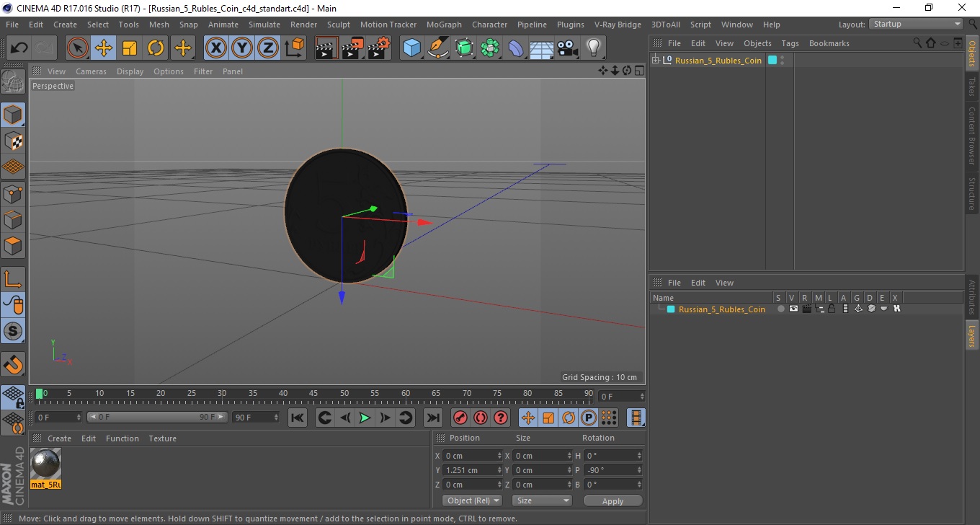Switch to Edges mode
This screenshot has width=980, height=525.
[x=13, y=219]
